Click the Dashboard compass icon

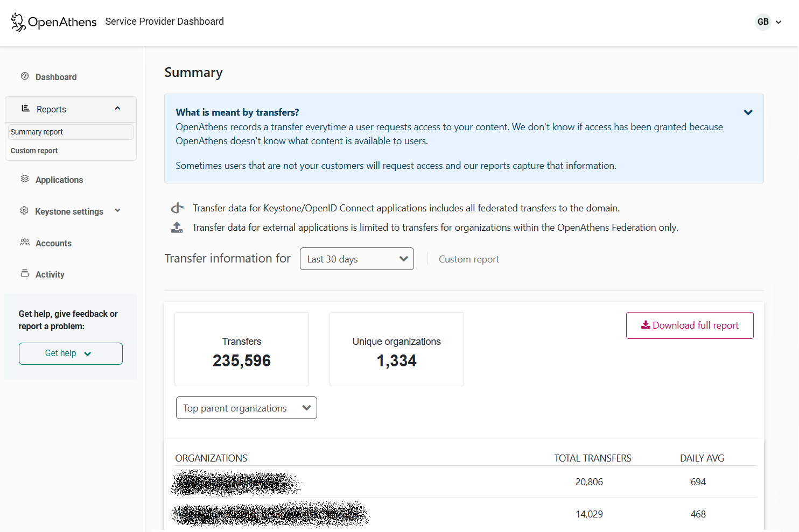25,76
